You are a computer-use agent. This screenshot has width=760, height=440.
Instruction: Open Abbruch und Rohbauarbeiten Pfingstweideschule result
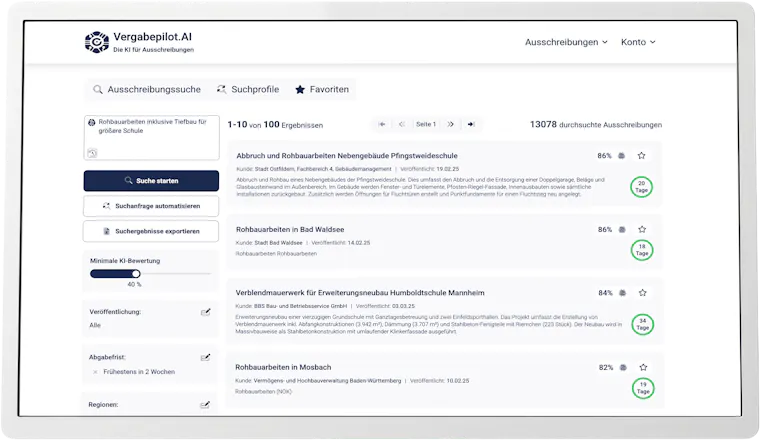pos(347,156)
